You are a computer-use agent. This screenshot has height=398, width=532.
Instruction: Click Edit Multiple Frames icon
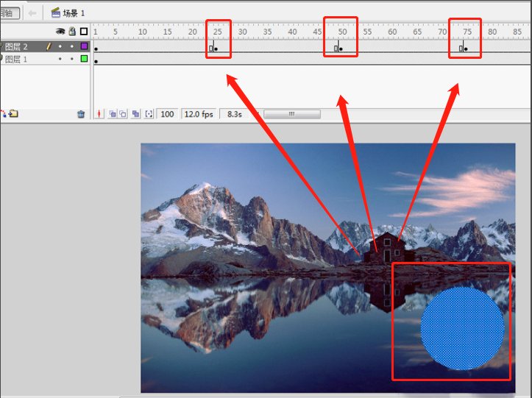pyautogui.click(x=135, y=114)
